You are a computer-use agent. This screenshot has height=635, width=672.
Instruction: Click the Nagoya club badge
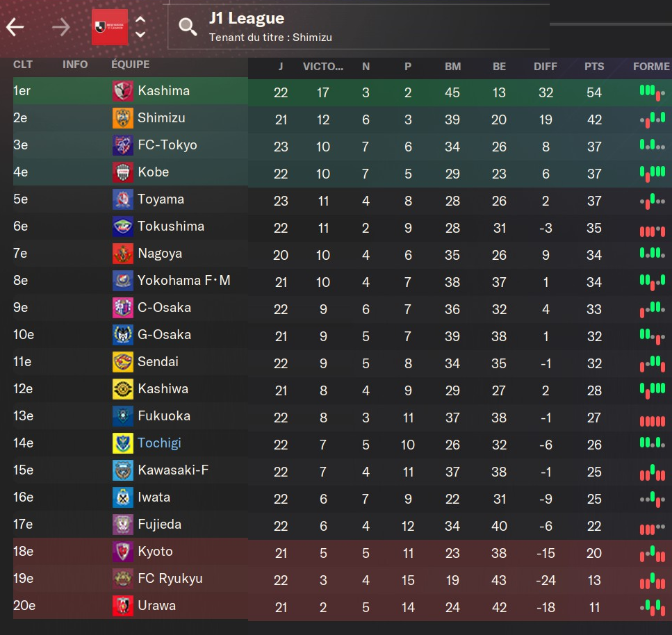[x=122, y=254]
